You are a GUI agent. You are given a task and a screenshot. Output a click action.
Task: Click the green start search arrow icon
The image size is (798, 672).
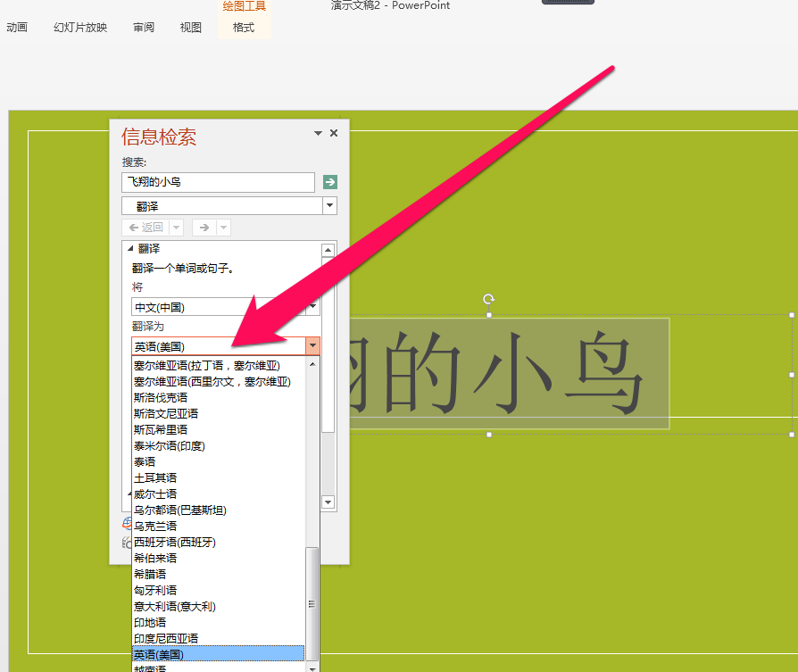[x=329, y=182]
